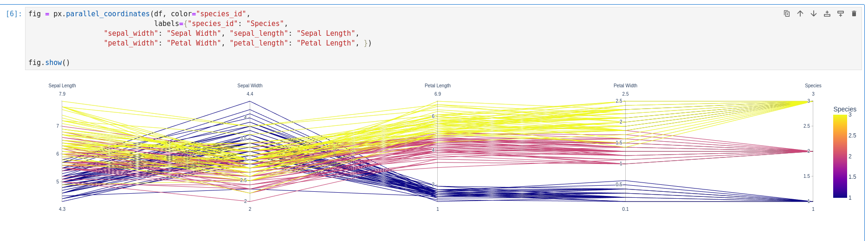The height and width of the screenshot is (241, 868).
Task: Move the cell down with the arrow icon
Action: pos(814,13)
